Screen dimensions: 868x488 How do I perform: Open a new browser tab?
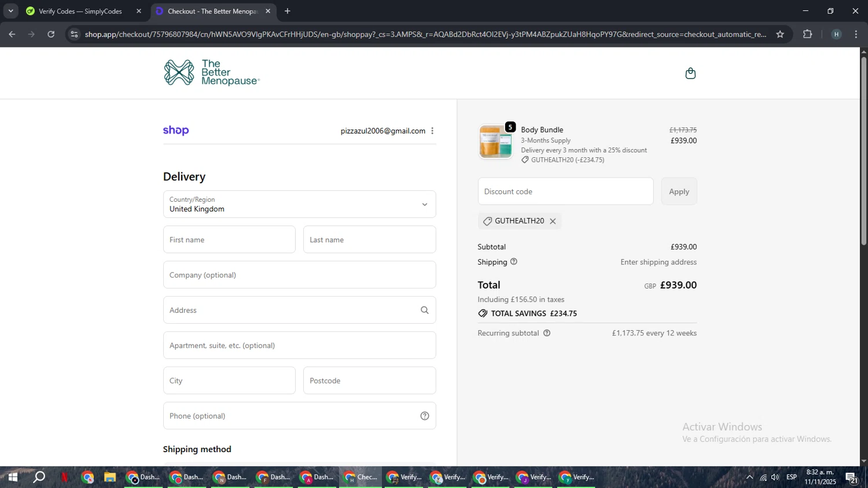tap(288, 11)
